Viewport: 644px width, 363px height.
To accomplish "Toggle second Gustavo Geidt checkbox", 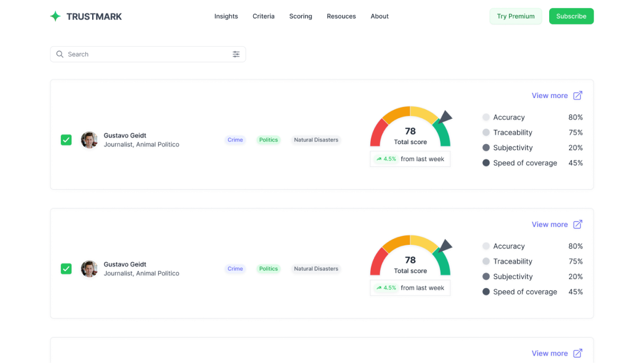I will tap(66, 269).
